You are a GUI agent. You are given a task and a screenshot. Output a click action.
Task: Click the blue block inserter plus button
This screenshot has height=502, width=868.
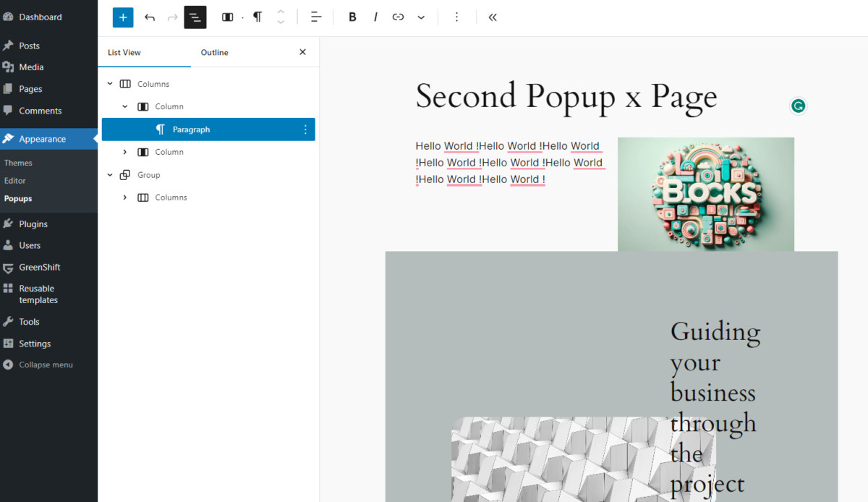click(123, 17)
